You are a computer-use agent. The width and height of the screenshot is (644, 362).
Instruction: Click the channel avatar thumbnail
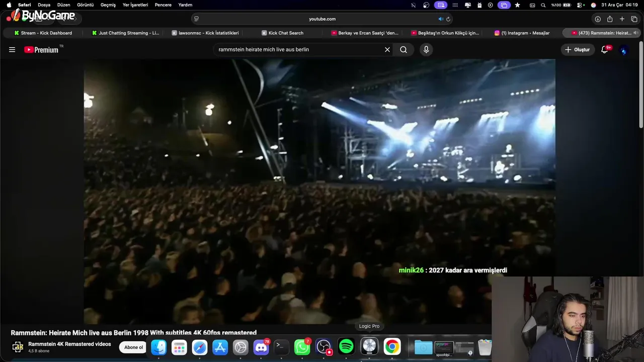18,347
